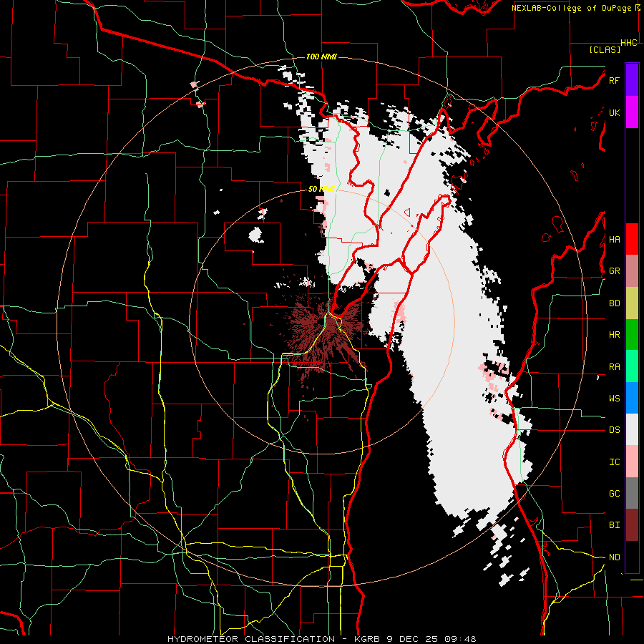This screenshot has height=644, width=644.
Task: Click the HYDROMETEOR CLASSIFICATION title text
Action: [x=253, y=639]
